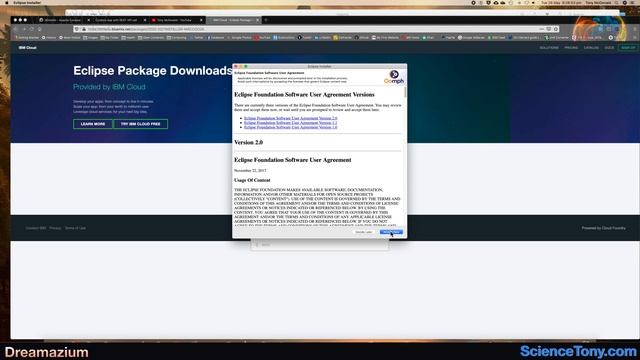Close the YouTube browser tab

pos(201,20)
